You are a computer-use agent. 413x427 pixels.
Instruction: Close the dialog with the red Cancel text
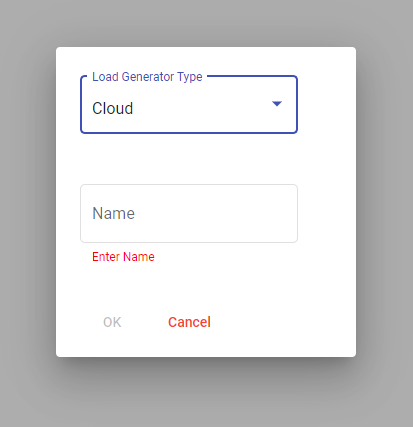coord(189,322)
